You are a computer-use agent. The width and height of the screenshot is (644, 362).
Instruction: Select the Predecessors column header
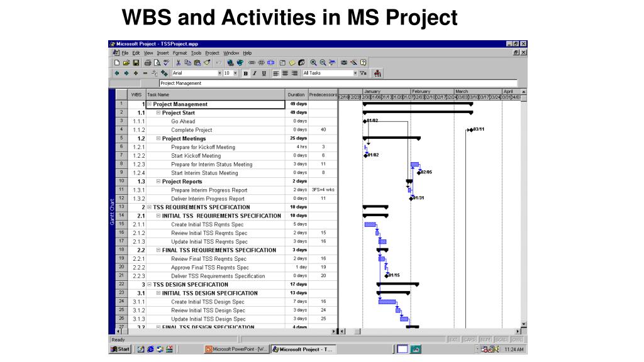tap(323, 94)
